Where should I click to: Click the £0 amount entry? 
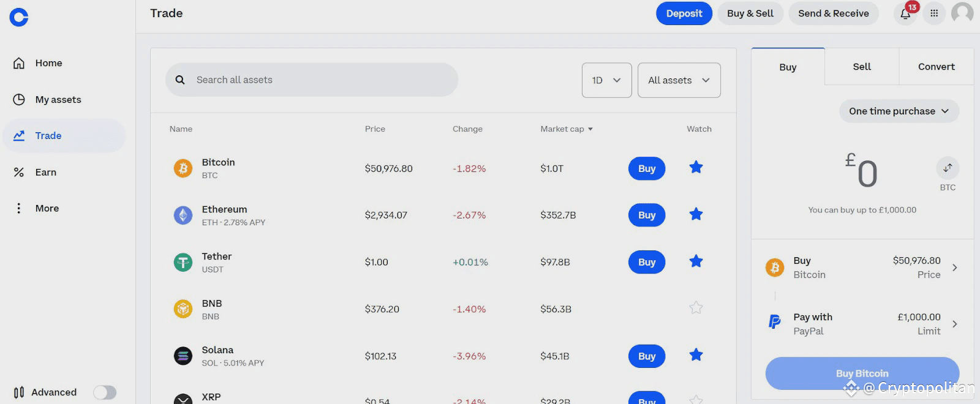click(861, 172)
